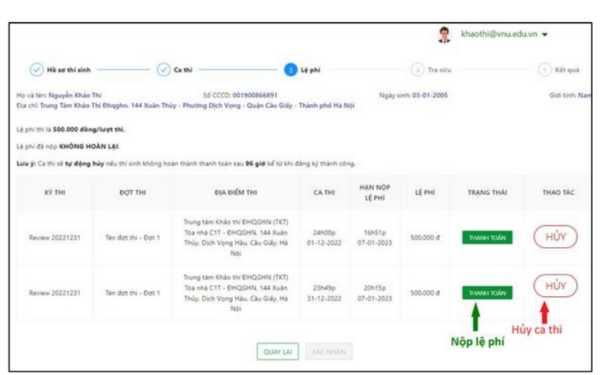Click the step 3 Lệ phí circle icon
The image size is (600, 375).
[x=290, y=70]
